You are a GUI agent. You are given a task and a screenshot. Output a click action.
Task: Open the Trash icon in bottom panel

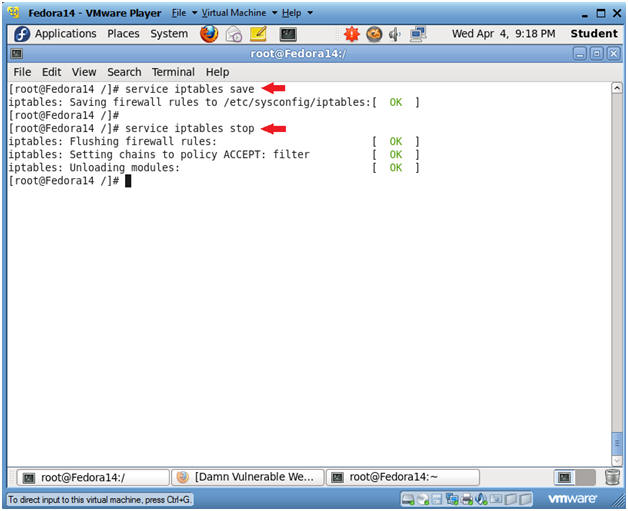pos(612,477)
